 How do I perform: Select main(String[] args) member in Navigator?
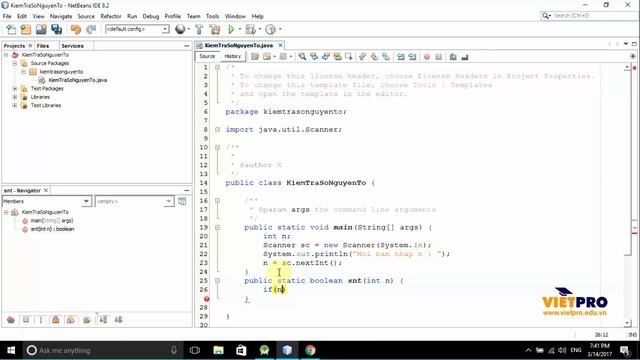(x=52, y=220)
